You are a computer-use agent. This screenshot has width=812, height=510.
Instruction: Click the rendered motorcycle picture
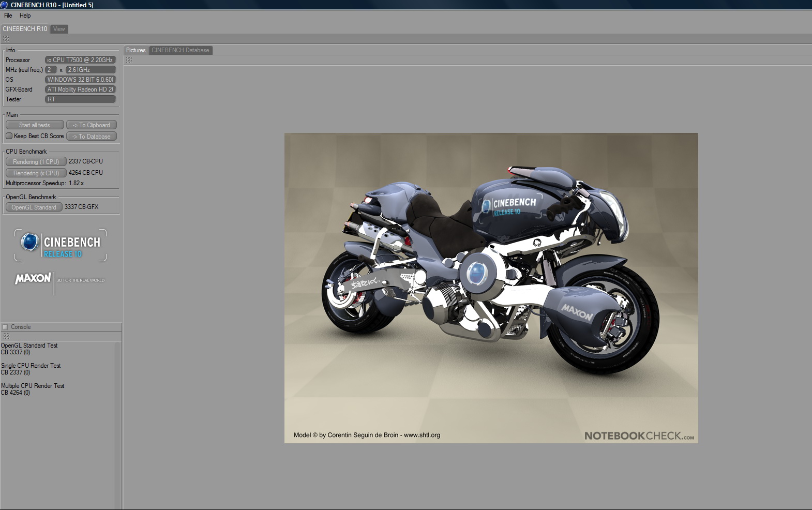(491, 288)
